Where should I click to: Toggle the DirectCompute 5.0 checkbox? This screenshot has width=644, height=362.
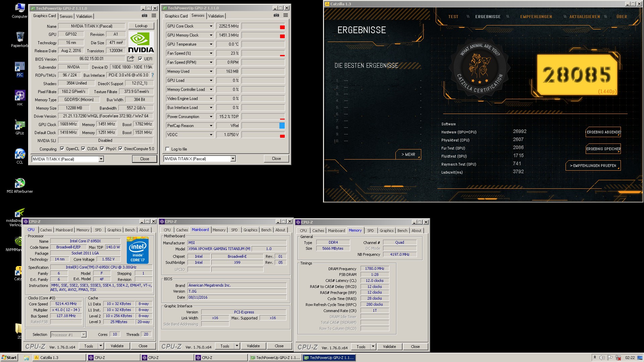[120, 149]
